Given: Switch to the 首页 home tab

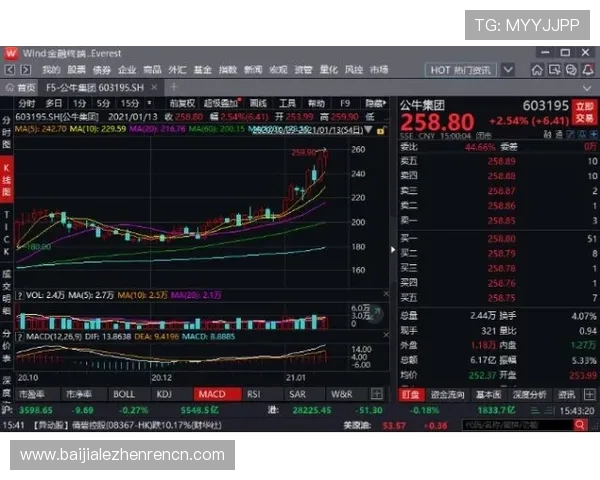Looking at the screenshot, I should [x=20, y=88].
